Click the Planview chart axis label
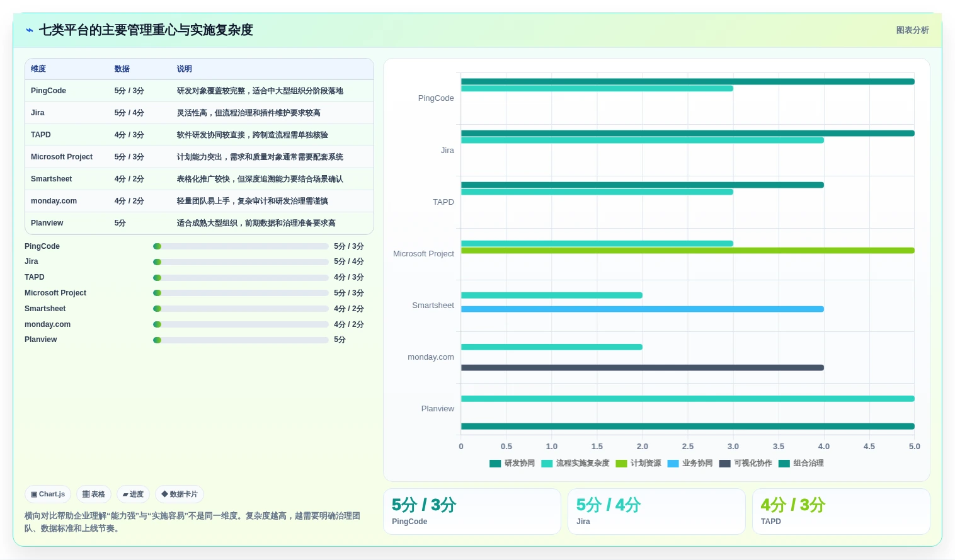 tap(437, 409)
